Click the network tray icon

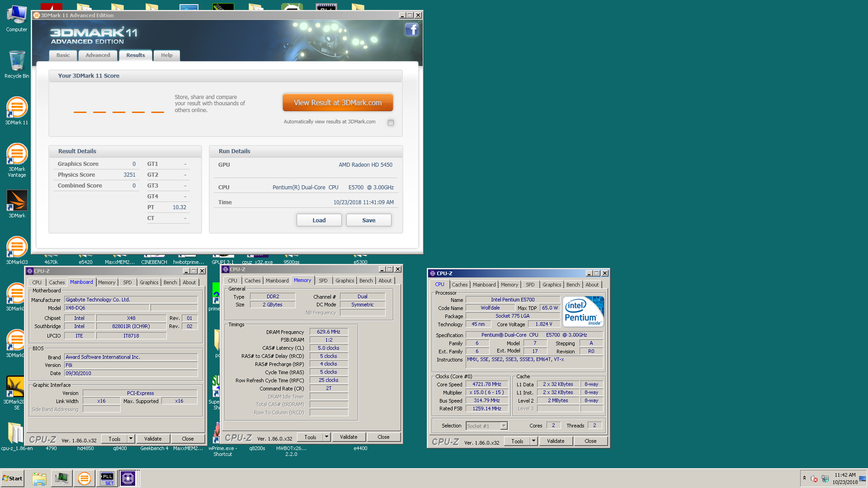[825, 479]
